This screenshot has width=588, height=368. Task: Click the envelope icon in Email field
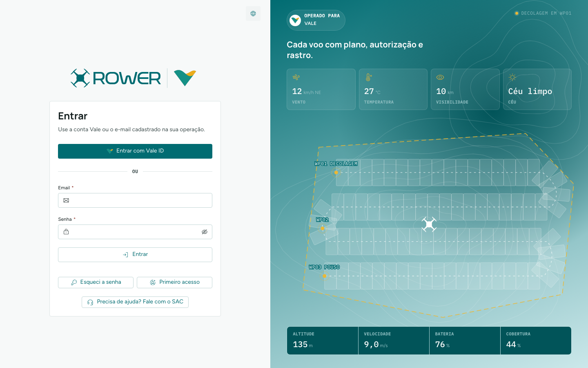click(x=66, y=200)
